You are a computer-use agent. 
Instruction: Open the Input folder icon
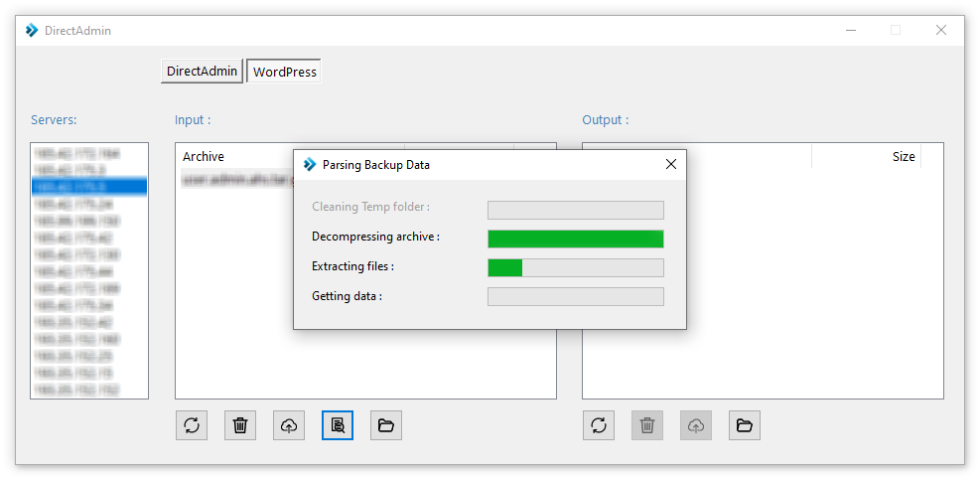386,425
